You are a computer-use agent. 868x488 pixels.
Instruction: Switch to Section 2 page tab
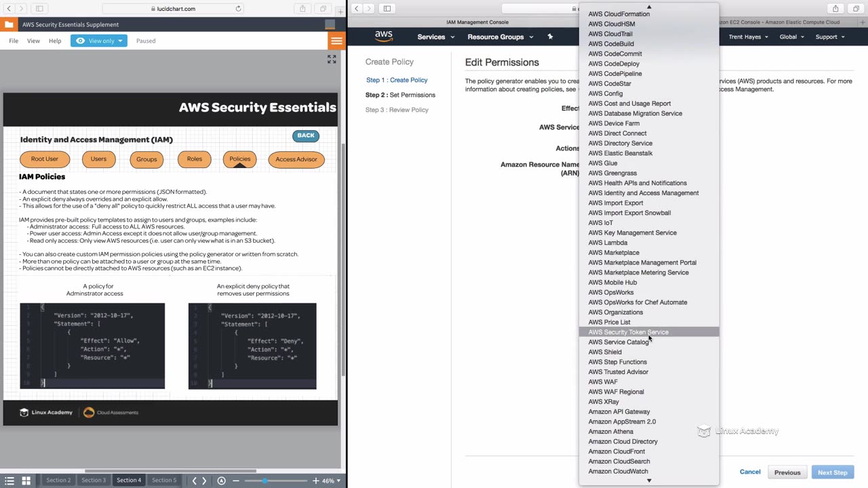pos(58,481)
